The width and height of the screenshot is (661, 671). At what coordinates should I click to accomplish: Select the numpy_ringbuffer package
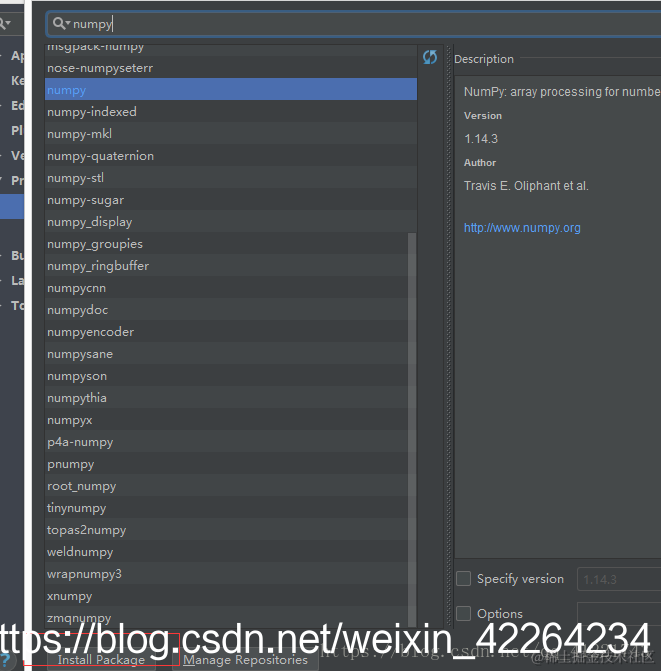tap(226, 266)
